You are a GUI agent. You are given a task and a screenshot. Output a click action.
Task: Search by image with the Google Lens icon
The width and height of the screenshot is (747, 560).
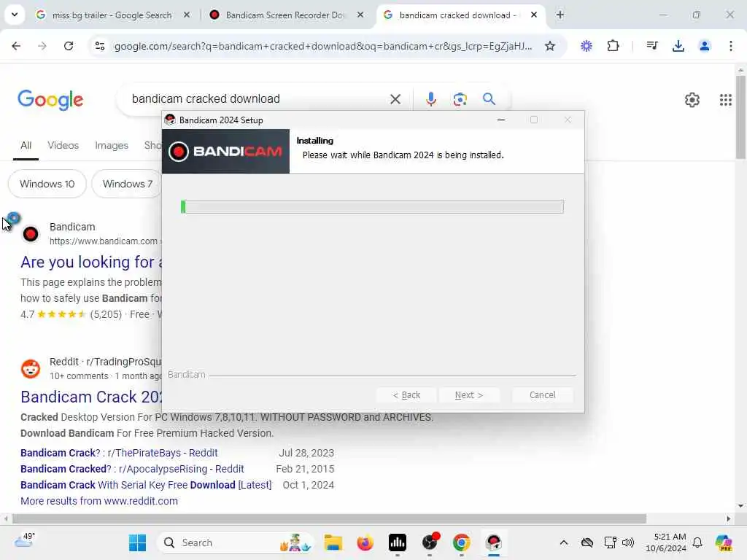tap(460, 99)
